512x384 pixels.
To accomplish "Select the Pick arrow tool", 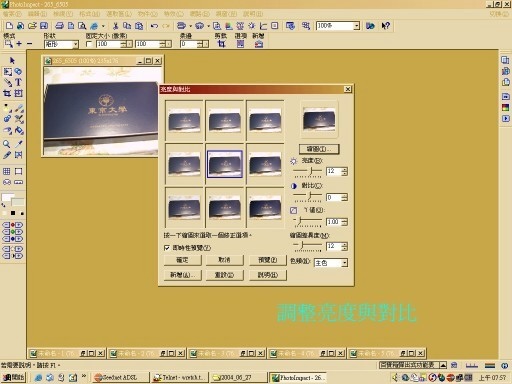I will [12, 60].
